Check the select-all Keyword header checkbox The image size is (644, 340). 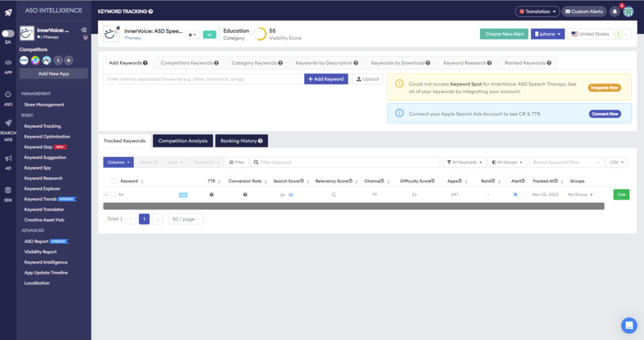click(114, 181)
